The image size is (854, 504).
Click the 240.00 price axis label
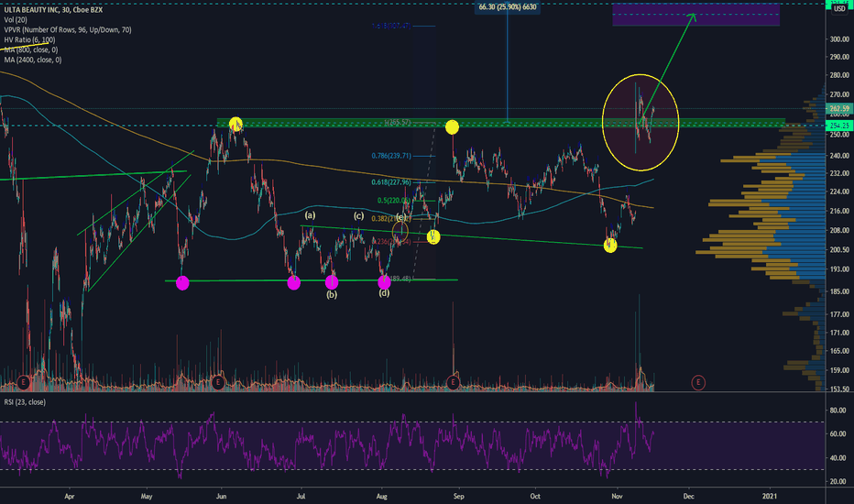pos(839,156)
